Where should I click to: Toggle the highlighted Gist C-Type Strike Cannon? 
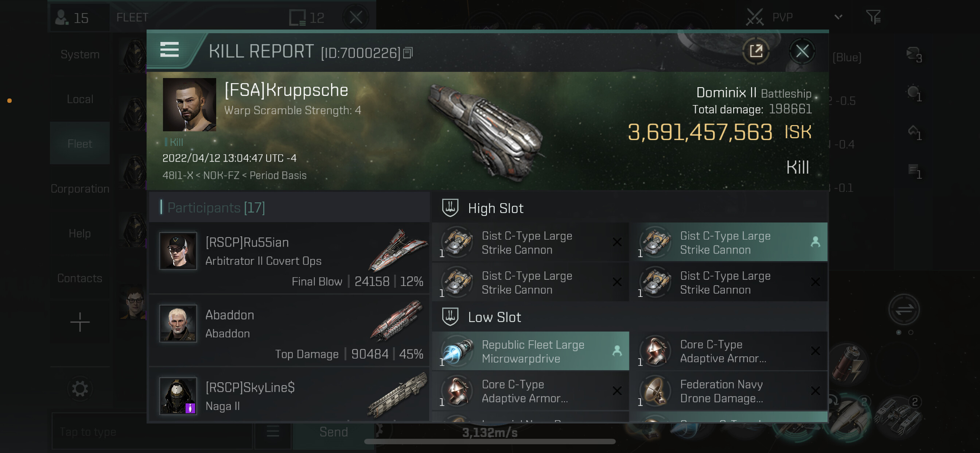(728, 242)
